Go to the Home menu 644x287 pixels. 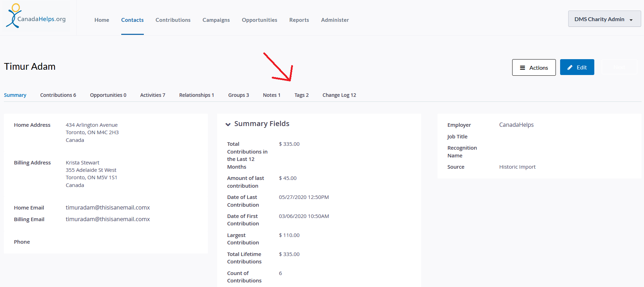click(x=102, y=20)
